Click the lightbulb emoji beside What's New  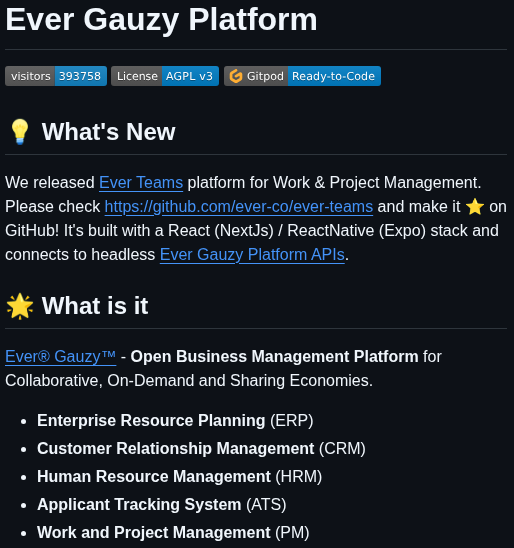click(x=20, y=132)
